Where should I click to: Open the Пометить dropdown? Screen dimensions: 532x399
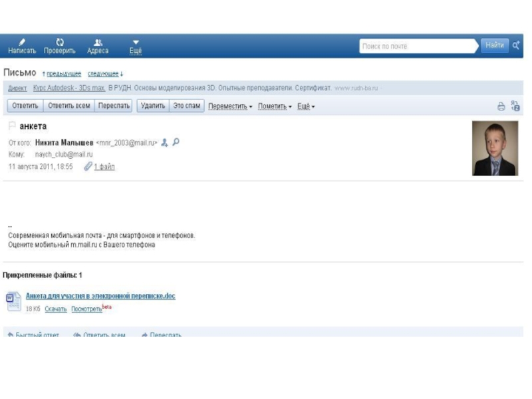275,106
